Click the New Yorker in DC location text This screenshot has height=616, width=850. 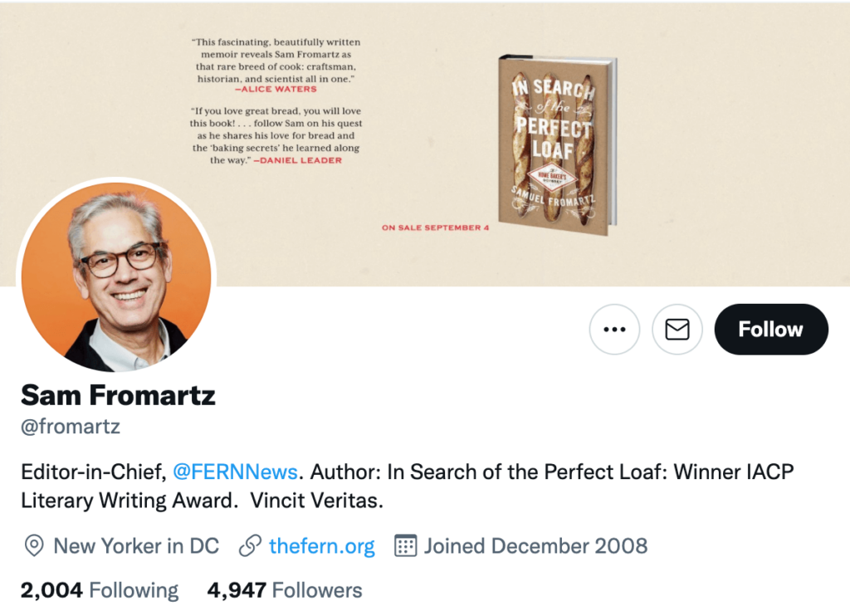(136, 545)
